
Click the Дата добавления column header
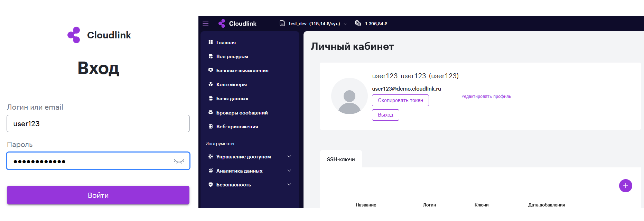(547, 205)
